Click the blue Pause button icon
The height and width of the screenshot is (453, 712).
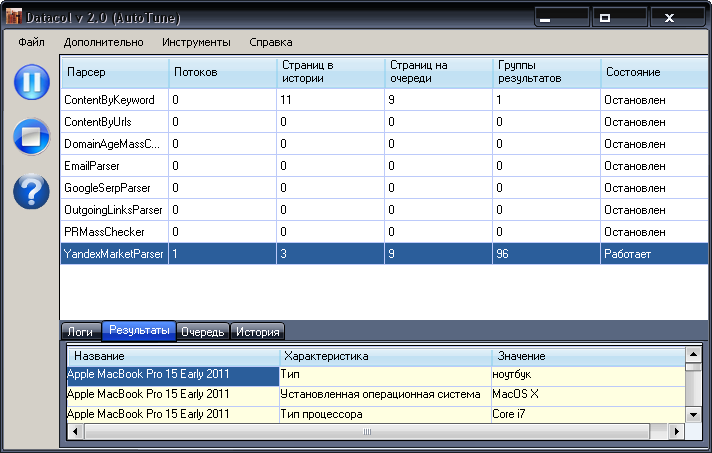tap(32, 82)
